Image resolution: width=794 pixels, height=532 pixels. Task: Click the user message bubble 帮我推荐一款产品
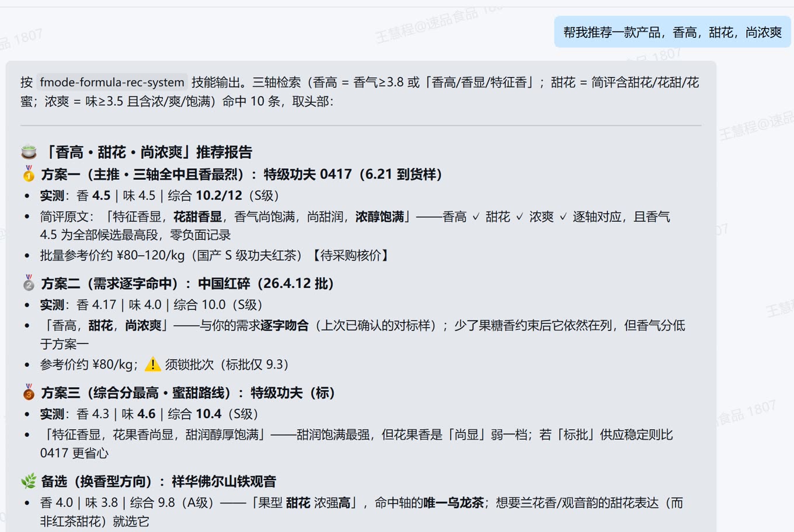673,32
